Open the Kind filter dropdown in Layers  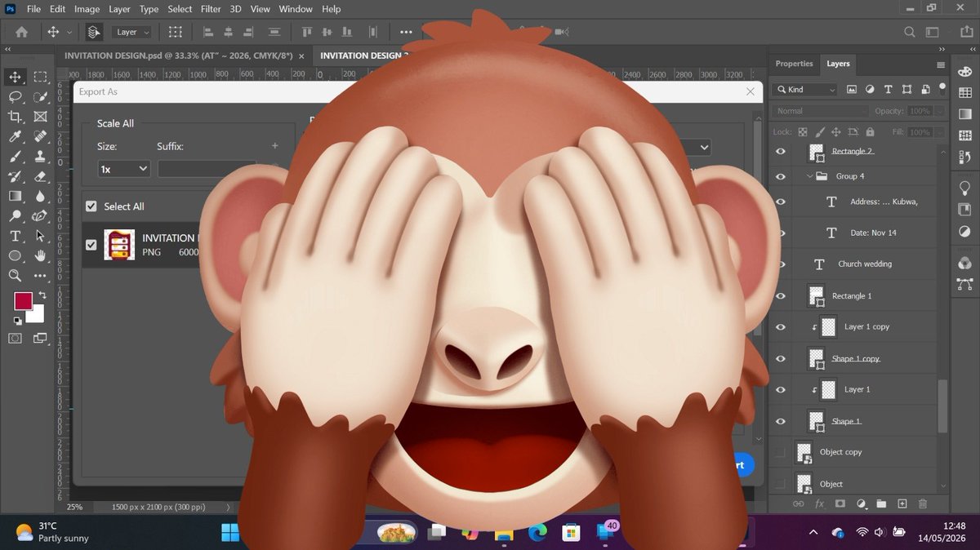point(805,90)
